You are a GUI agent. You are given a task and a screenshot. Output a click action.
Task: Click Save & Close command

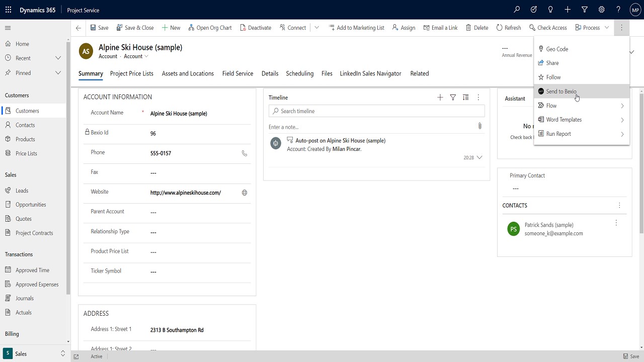click(x=135, y=28)
